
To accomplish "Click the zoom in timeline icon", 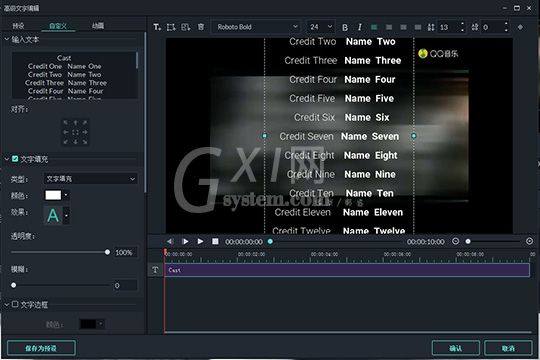I will pyautogui.click(x=529, y=241).
